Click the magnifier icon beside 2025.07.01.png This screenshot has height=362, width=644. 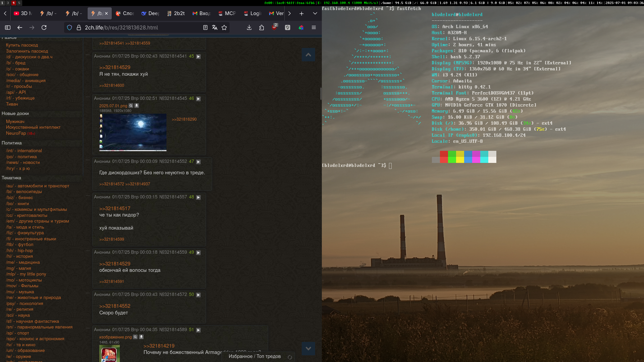pos(131,106)
